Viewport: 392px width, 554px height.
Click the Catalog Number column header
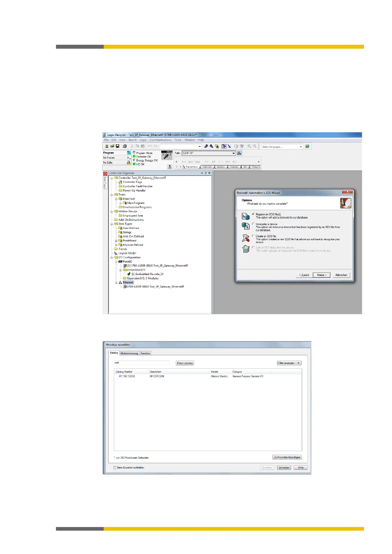point(131,372)
